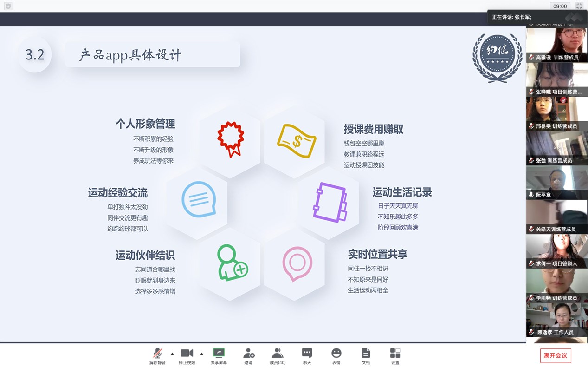Viewport: 588px width, 368px height.
Task: Toggle full screen with the corner expand icon
Action: (x=579, y=6)
